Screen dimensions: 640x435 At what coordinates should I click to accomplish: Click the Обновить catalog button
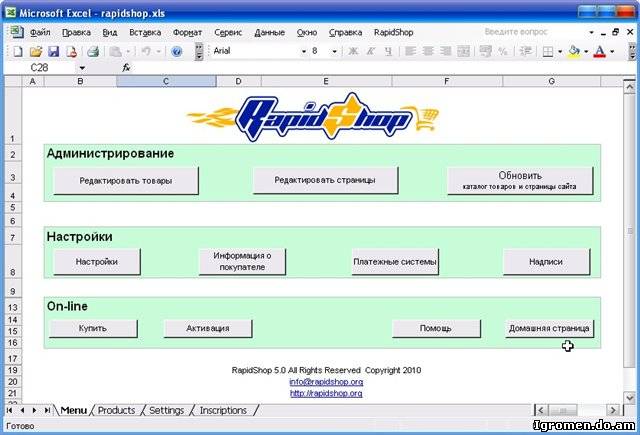[x=520, y=180]
